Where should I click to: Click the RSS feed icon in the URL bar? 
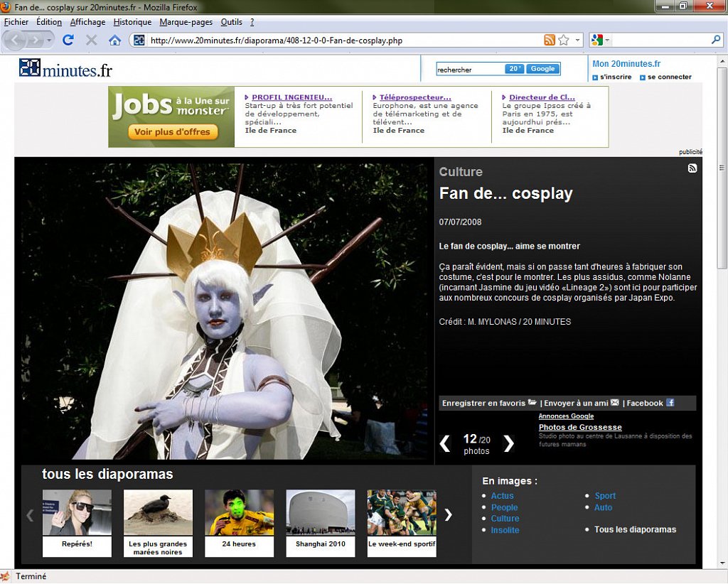pos(550,40)
